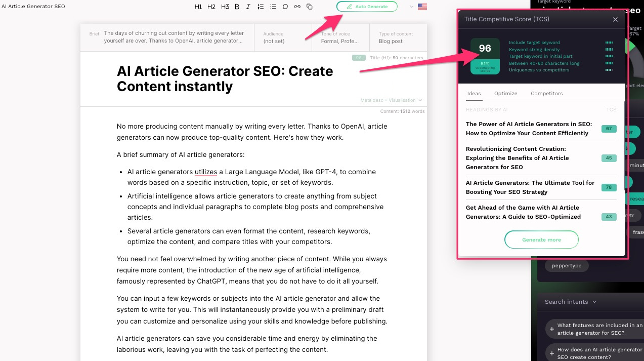The height and width of the screenshot is (361, 644).
Task: Click the 96 title score box
Action: (485, 49)
